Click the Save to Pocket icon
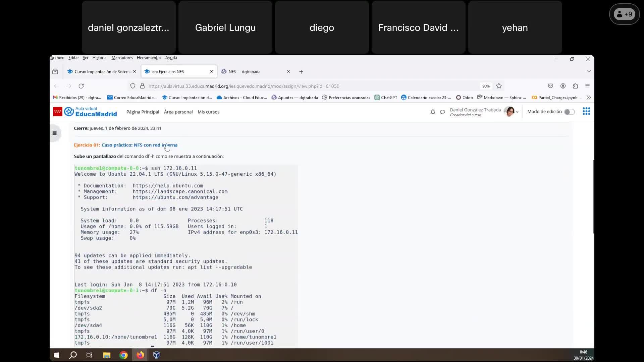644x362 pixels. tap(550, 86)
